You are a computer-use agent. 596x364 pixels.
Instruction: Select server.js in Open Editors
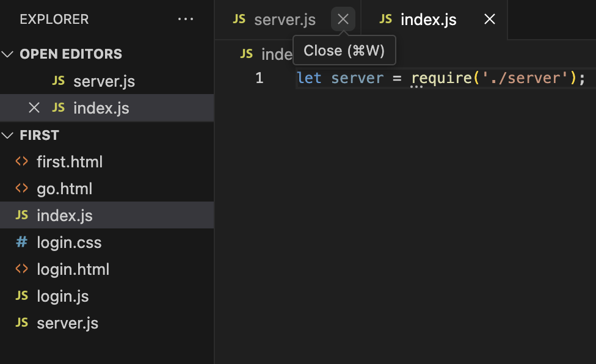pos(104,81)
